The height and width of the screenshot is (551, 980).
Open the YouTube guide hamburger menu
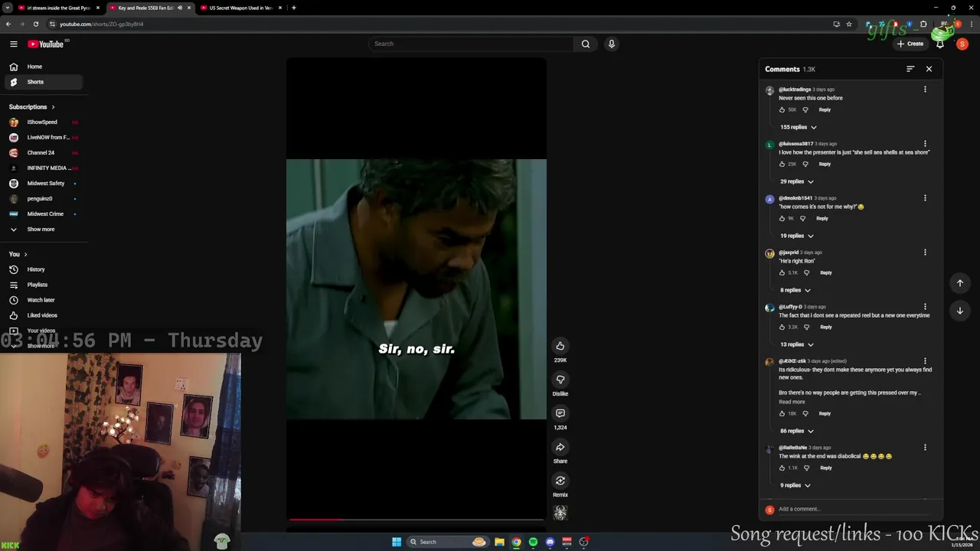(14, 44)
